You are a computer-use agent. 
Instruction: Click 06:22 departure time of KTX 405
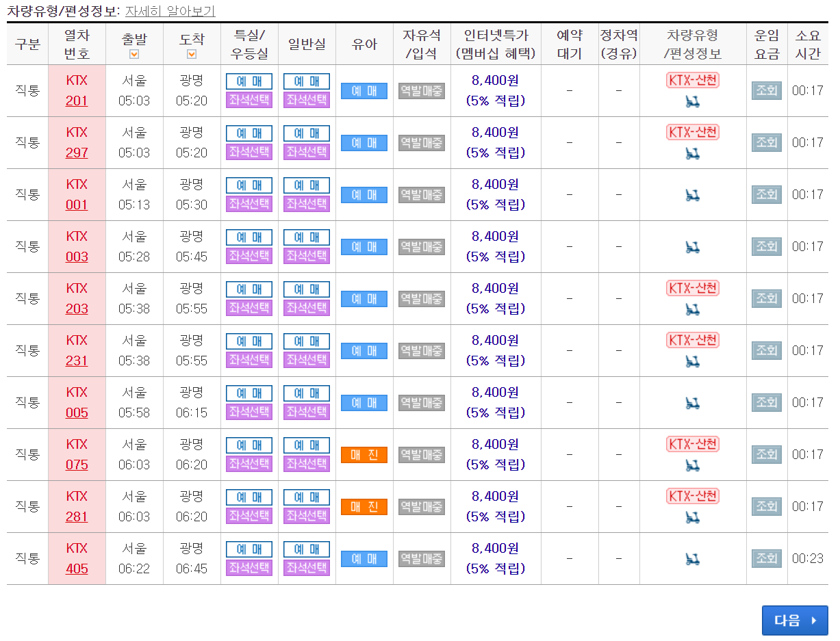tap(134, 569)
